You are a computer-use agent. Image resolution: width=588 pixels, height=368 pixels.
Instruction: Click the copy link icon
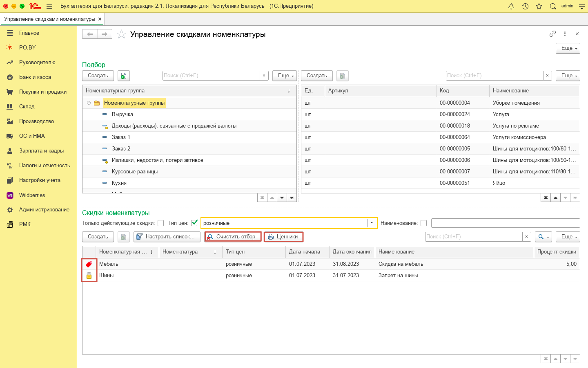(x=552, y=34)
